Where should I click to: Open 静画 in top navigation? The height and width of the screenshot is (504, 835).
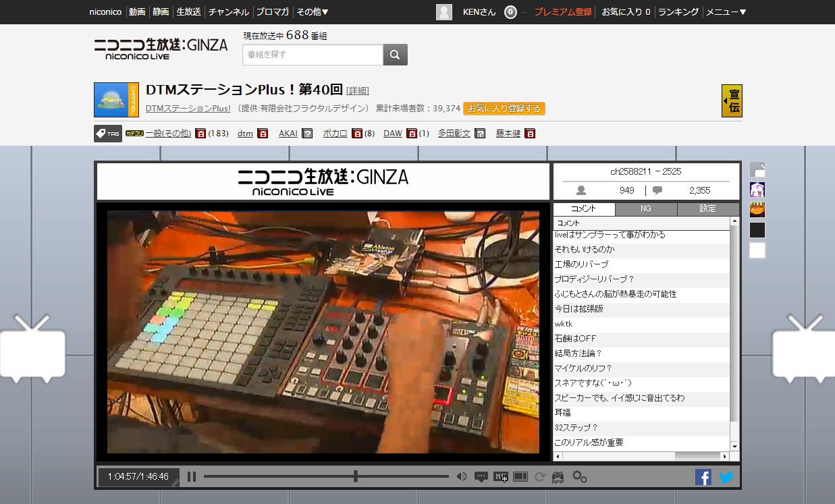(161, 11)
